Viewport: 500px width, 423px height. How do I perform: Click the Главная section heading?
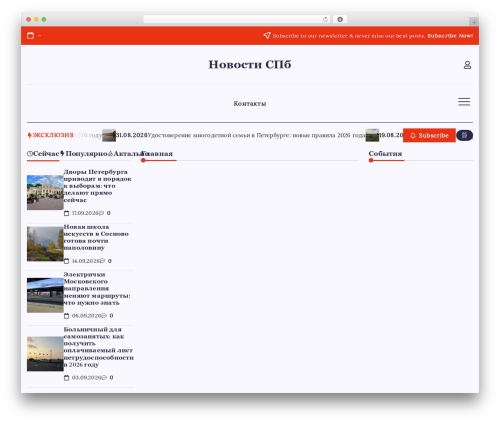tap(157, 154)
